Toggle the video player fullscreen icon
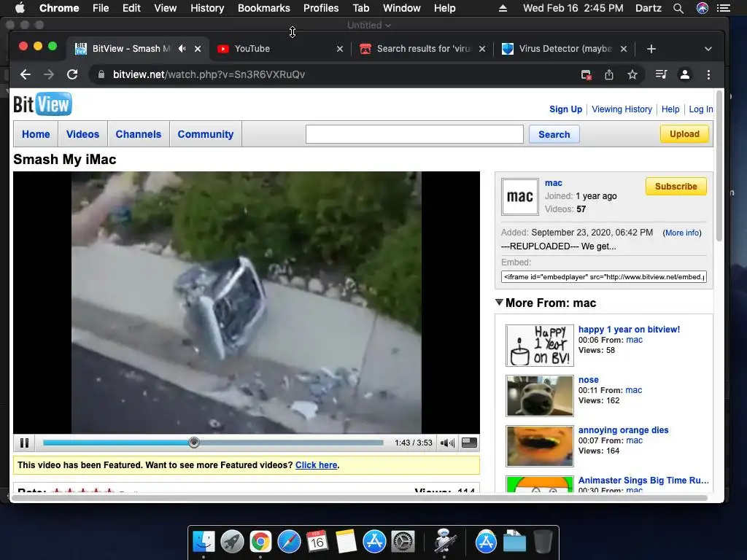The image size is (747, 560). click(469, 443)
